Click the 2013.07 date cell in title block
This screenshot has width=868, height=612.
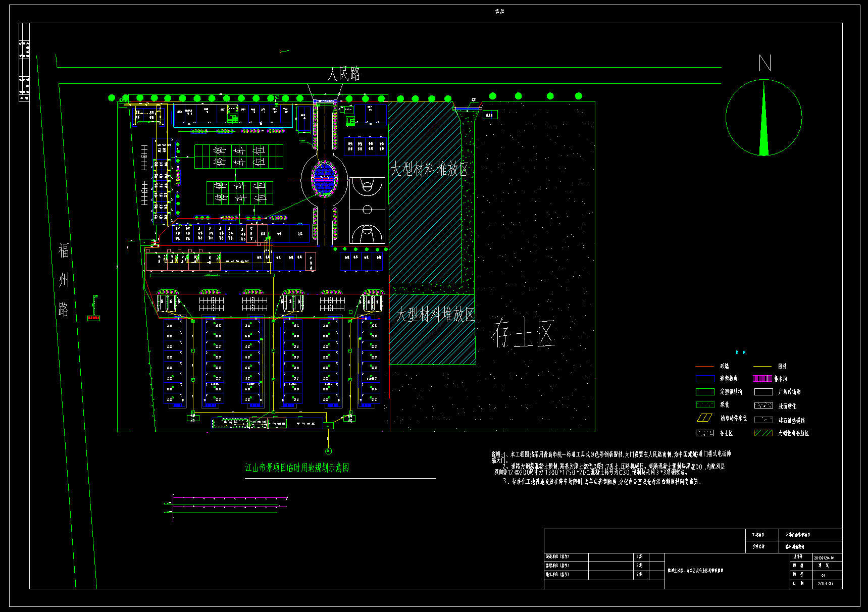[827, 583]
